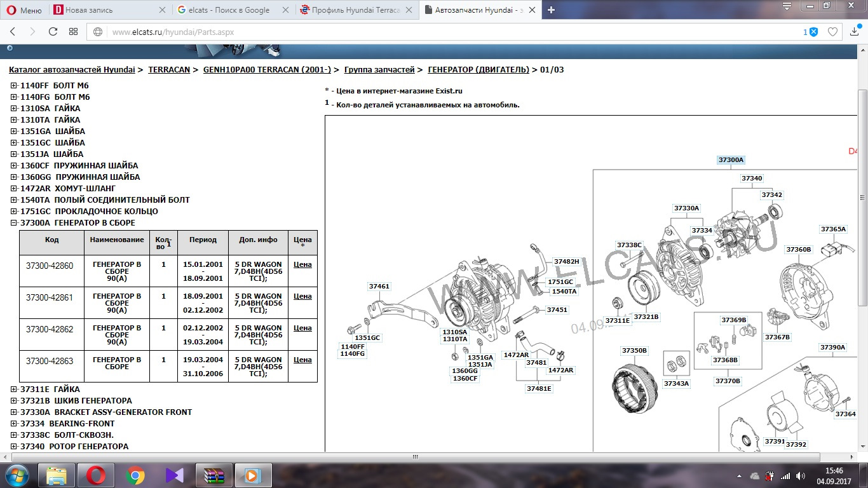Open GENH10PA00 TERRACAN (2001-) breadcrumb link
Screen dimensions: 868x488
tap(267, 70)
